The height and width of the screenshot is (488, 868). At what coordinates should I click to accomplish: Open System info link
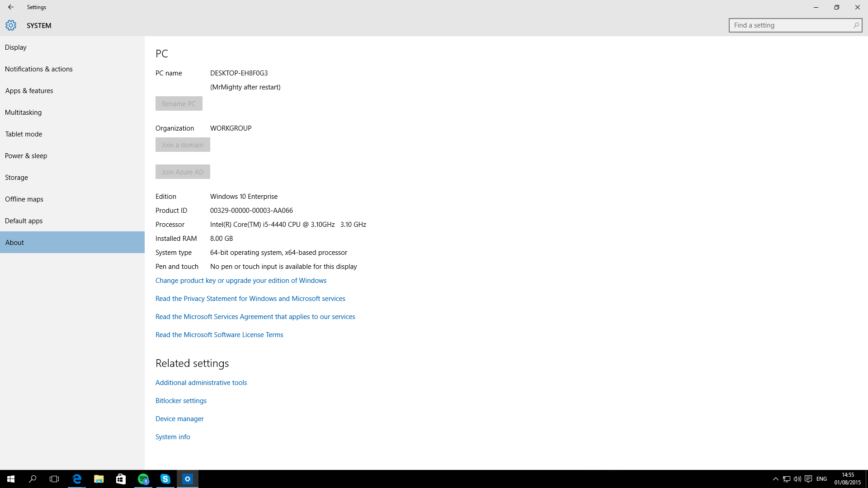173,437
